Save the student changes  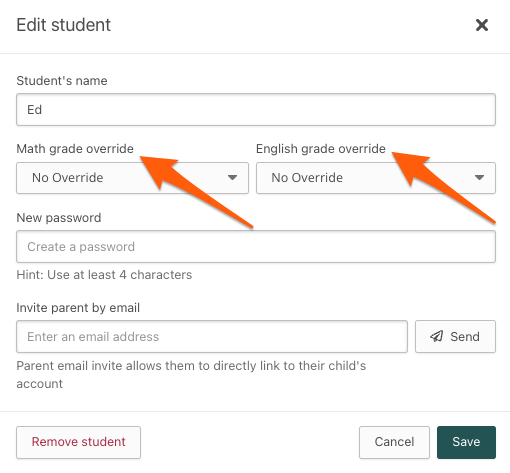point(466,442)
